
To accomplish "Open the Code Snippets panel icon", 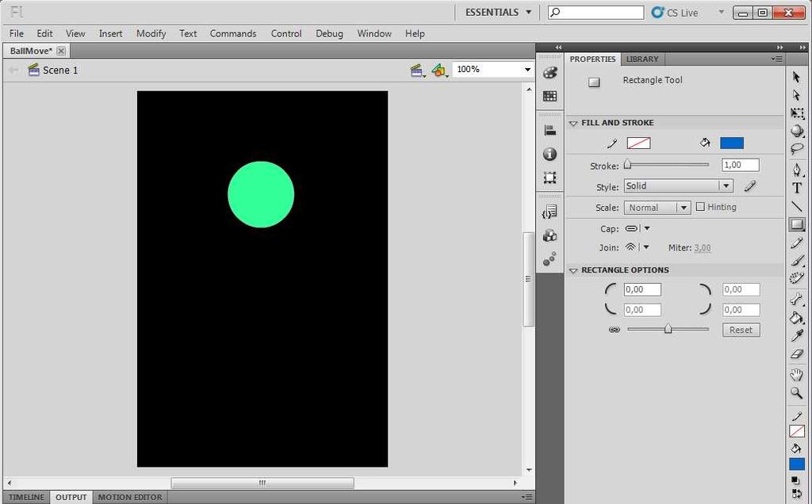I will click(550, 212).
